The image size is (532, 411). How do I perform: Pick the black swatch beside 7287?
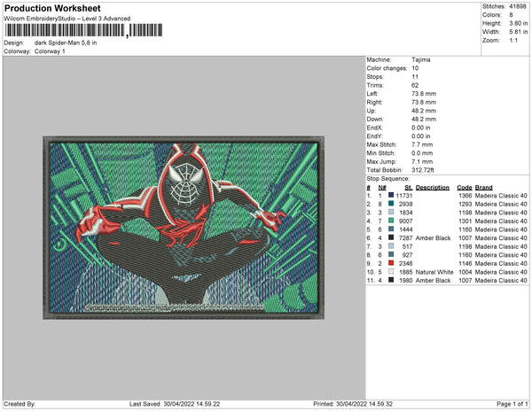(x=391, y=237)
